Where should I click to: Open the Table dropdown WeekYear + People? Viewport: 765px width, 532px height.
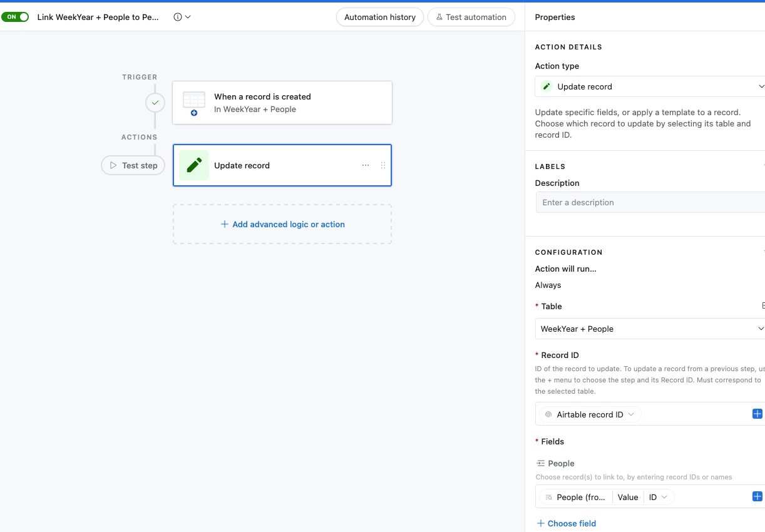click(650, 329)
